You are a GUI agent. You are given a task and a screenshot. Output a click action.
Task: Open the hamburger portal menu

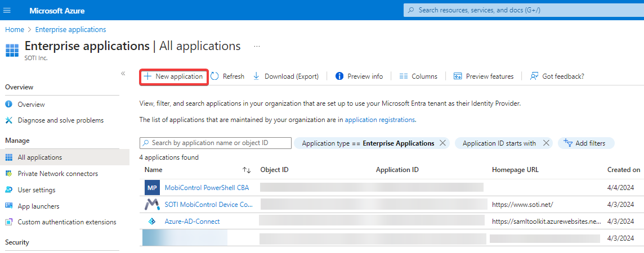coord(7,10)
